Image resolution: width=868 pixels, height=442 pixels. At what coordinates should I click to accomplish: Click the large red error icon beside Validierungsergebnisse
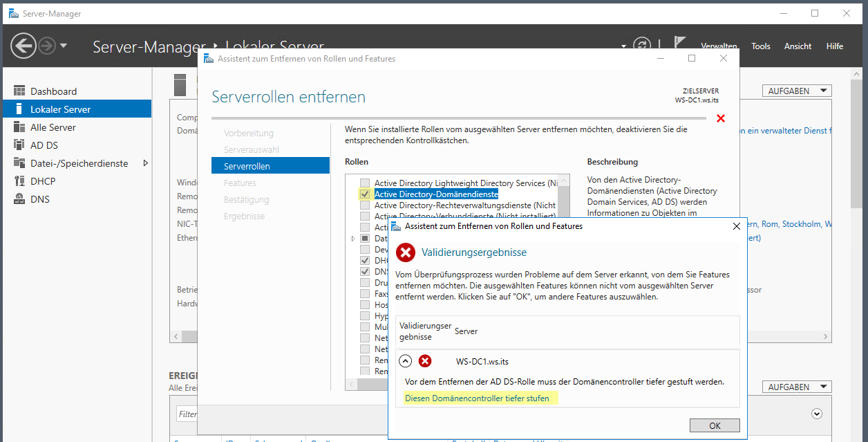[x=406, y=252]
